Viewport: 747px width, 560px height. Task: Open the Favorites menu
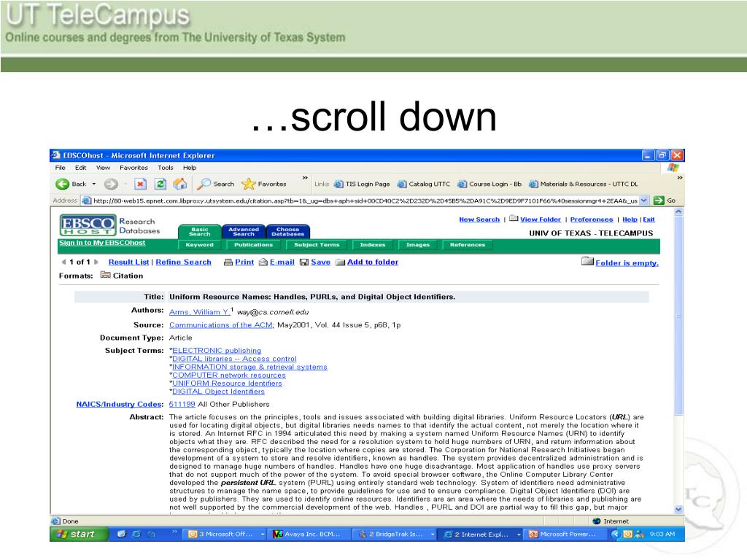click(133, 168)
